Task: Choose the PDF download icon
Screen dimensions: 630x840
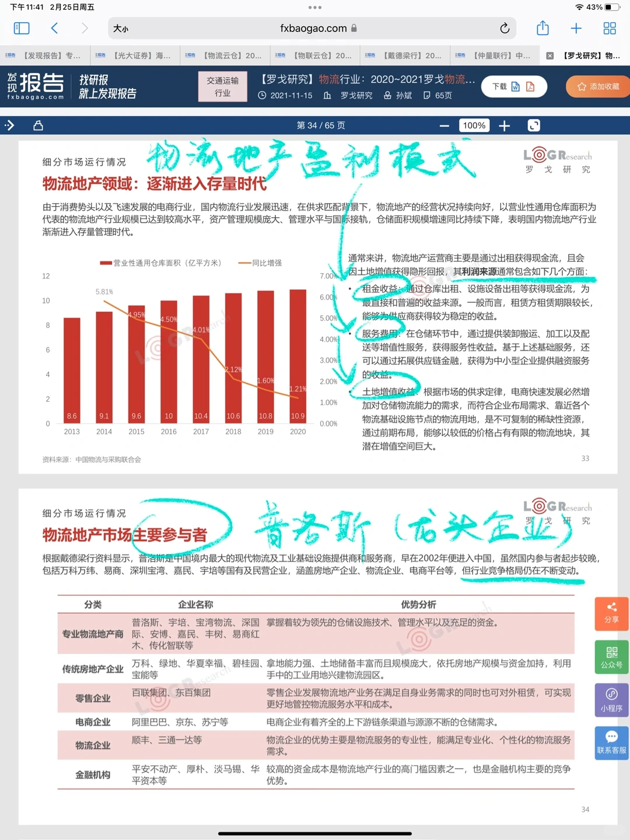Action: click(x=530, y=86)
